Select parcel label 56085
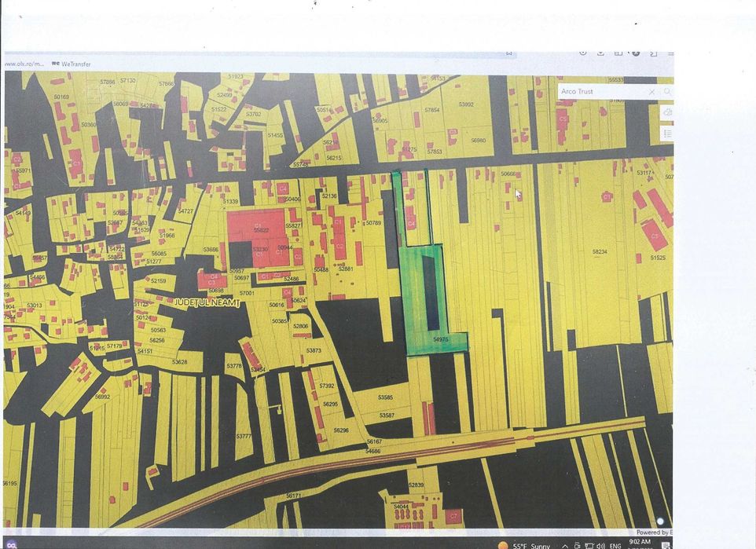This screenshot has width=756, height=549. point(159,254)
